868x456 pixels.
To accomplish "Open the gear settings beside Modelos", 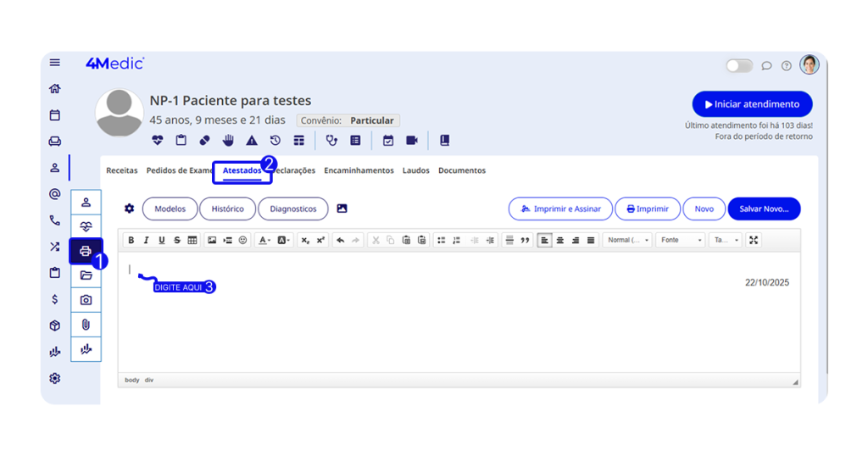I will 130,209.
